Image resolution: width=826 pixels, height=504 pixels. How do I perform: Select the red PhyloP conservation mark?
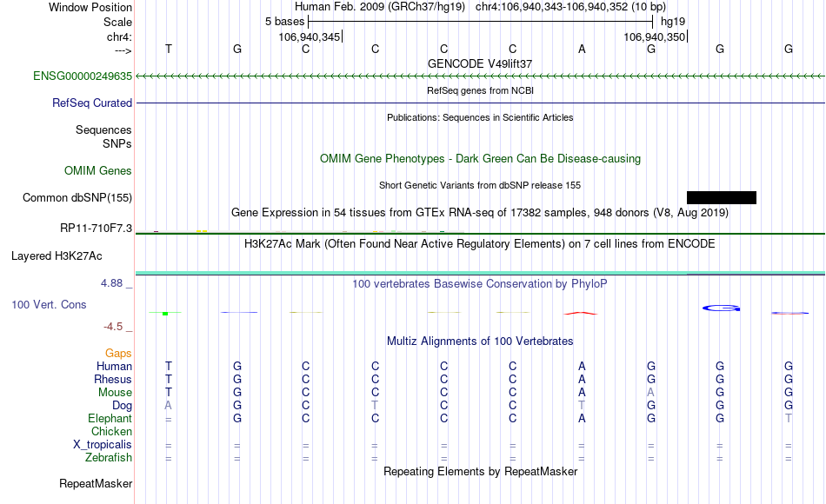(581, 314)
